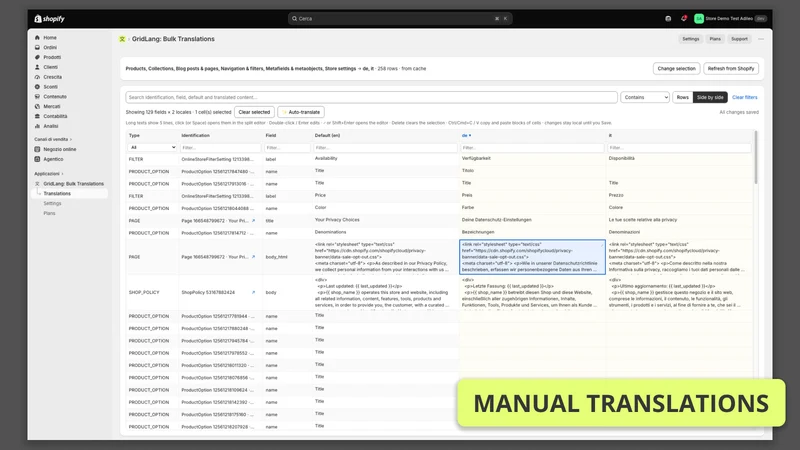The image size is (800, 450).
Task: Open the Contenuto icon
Action: (37, 96)
